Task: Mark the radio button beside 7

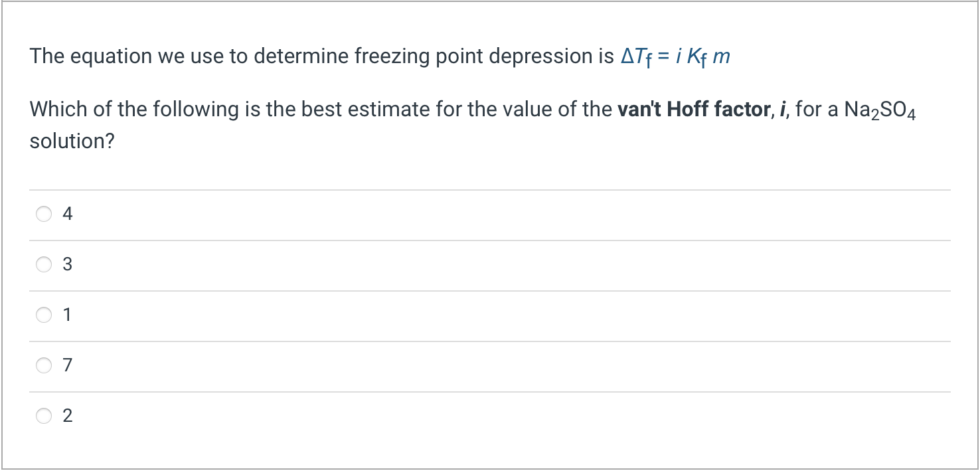Action: (44, 365)
